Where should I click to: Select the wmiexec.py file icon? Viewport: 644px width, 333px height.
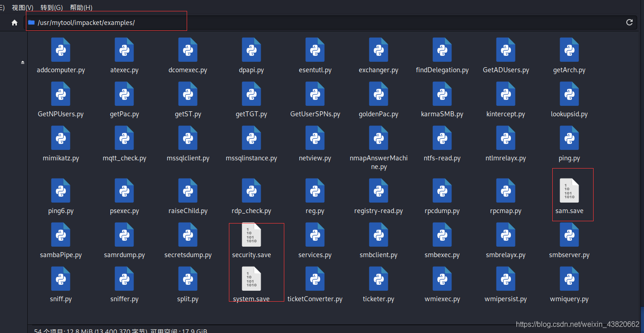point(442,279)
